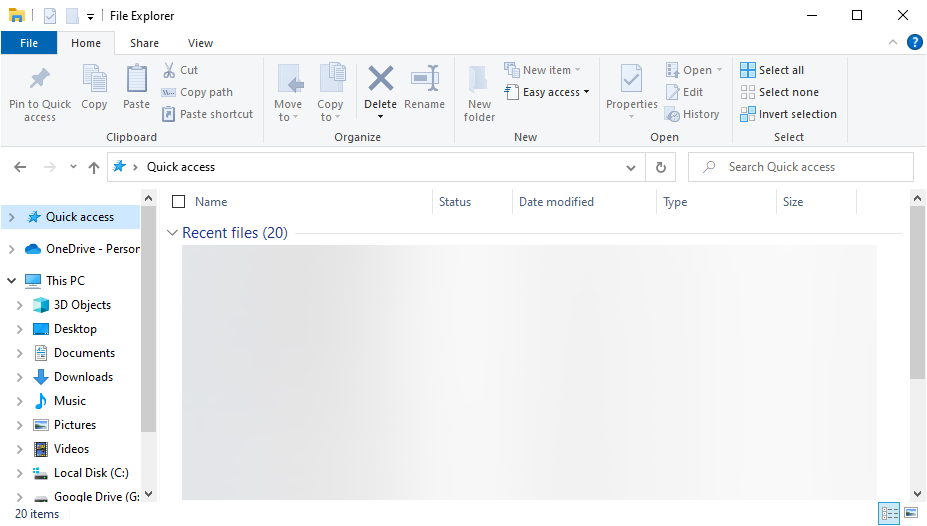The image size is (927, 526).
Task: Switch to the View ribbon tab
Action: pyautogui.click(x=200, y=43)
